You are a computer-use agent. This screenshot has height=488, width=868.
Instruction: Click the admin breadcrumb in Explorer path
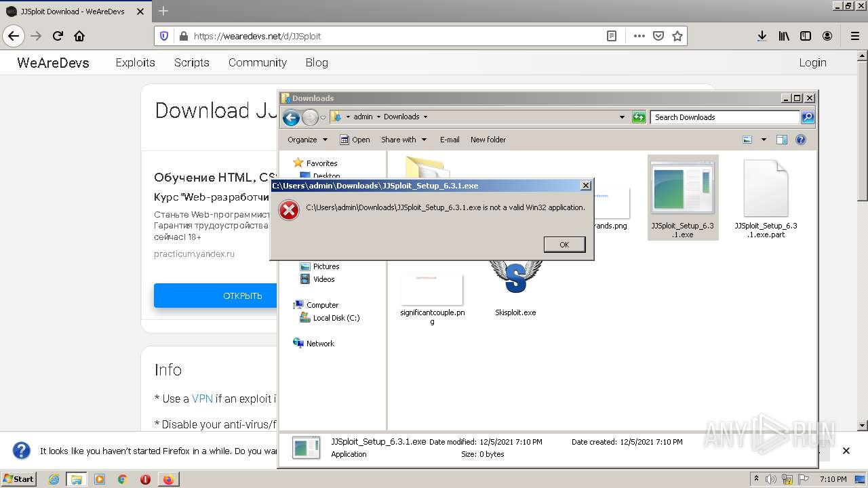pyautogui.click(x=363, y=117)
